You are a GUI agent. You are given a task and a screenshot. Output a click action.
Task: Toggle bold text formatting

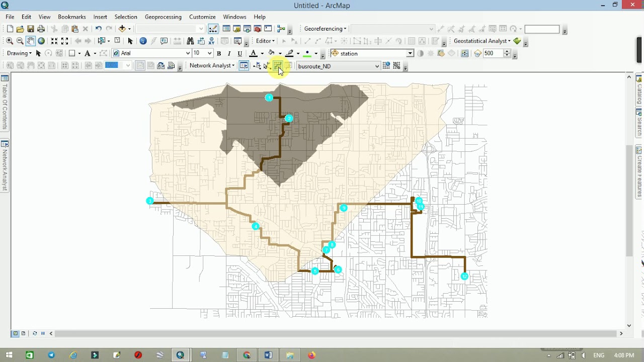pyautogui.click(x=219, y=53)
